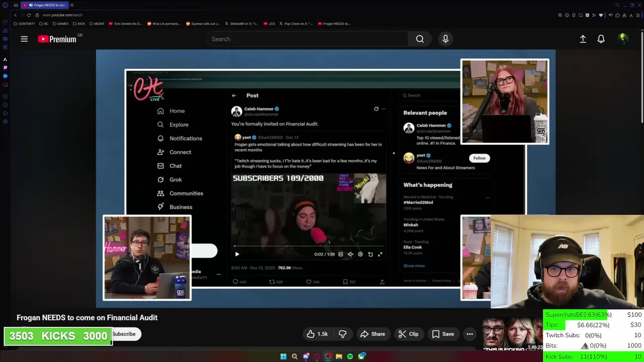Open the browser easy setup menu icon
Viewport: 644px width, 362px height.
[x=638, y=15]
